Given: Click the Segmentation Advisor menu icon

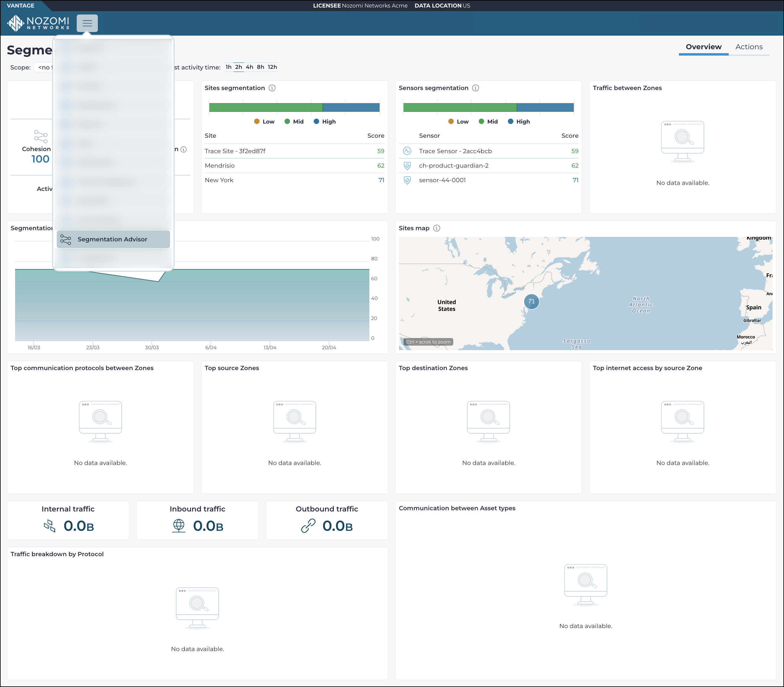Looking at the screenshot, I should (x=66, y=240).
